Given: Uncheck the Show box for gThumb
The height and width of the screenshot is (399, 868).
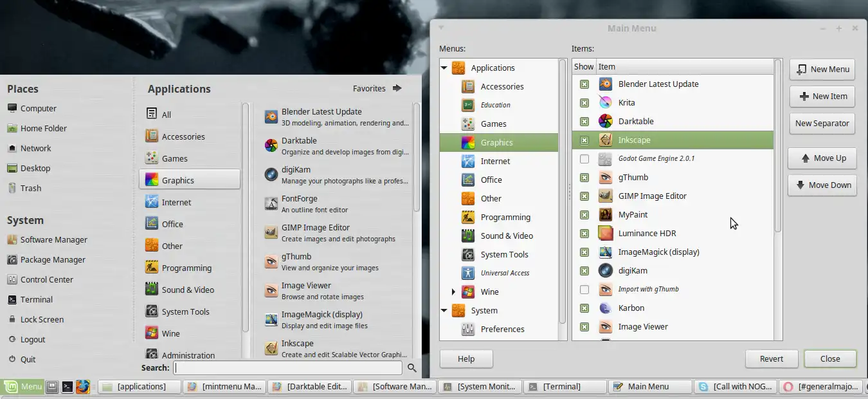Looking at the screenshot, I should (584, 178).
